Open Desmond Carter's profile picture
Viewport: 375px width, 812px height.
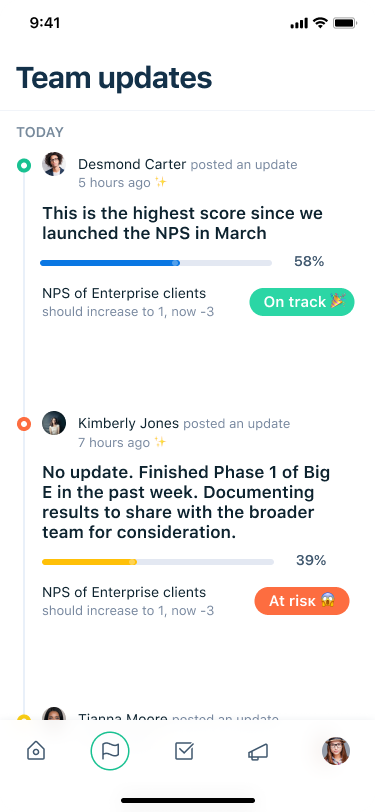point(54,164)
